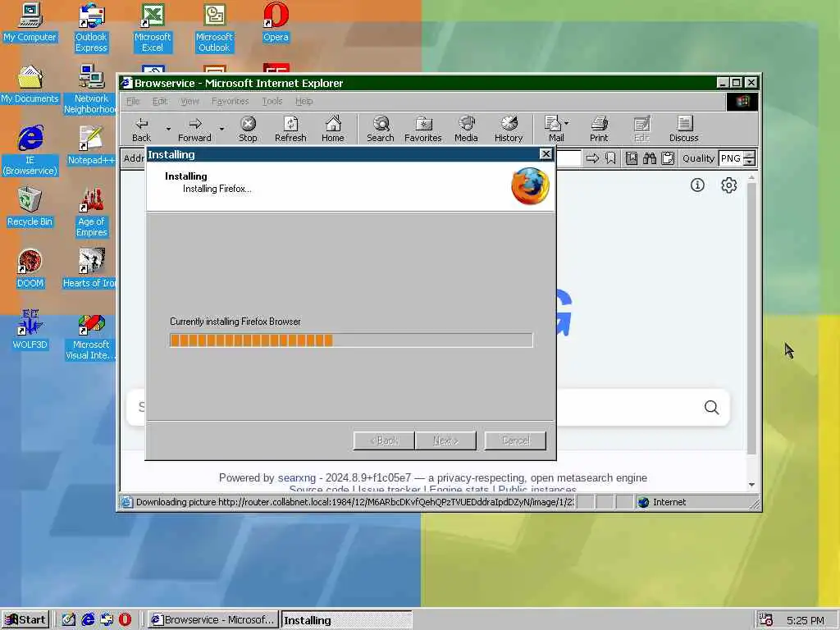
Task: Click the Mail toolbar icon
Action: point(553,129)
